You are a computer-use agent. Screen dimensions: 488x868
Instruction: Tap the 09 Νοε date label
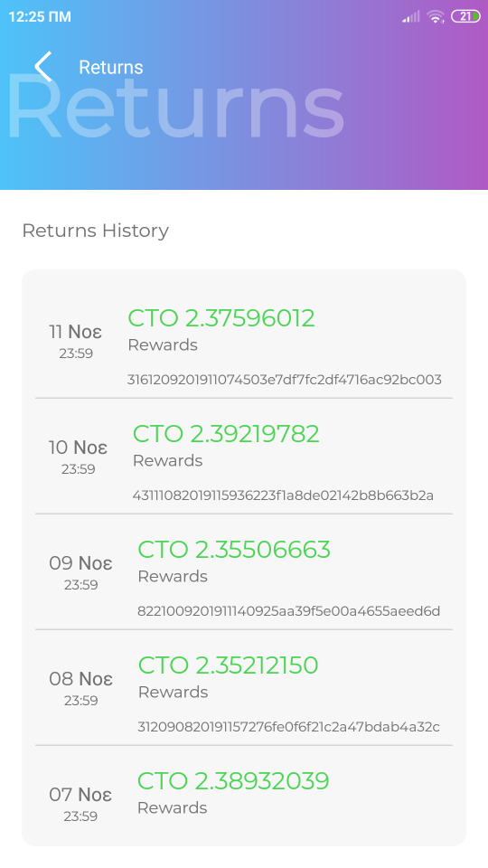(x=80, y=563)
